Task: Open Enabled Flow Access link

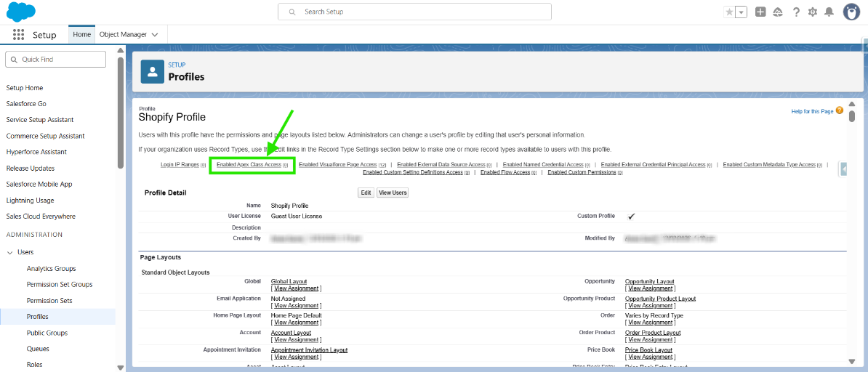Action: pos(505,172)
